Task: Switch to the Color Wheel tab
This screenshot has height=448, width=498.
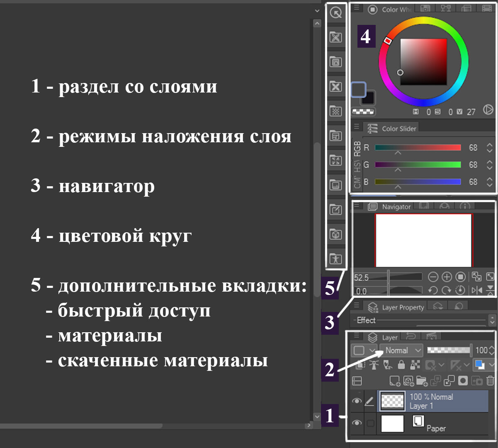Action: (389, 9)
